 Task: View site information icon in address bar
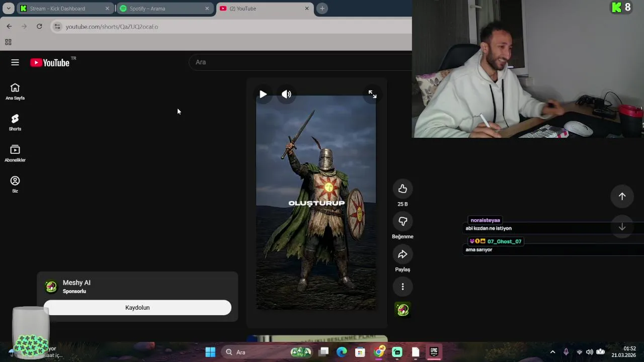pos(57,27)
